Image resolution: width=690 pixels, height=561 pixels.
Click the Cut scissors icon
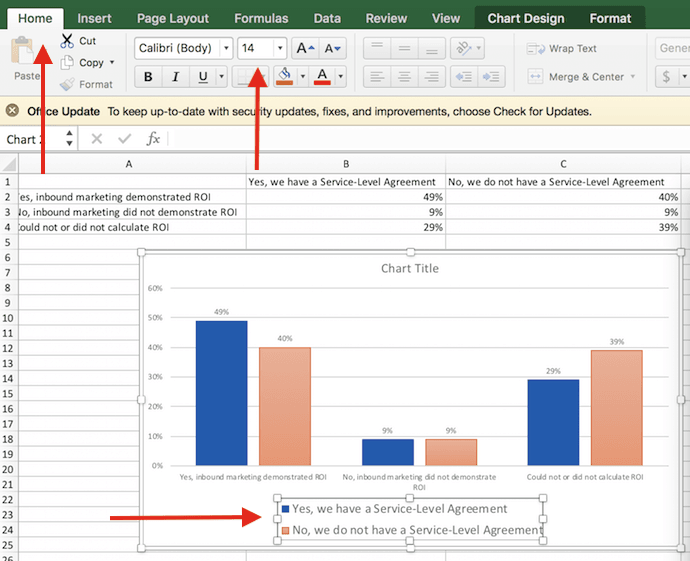tap(67, 41)
